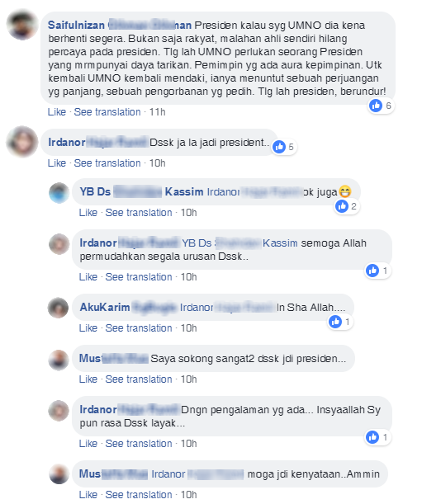Screen dimensions: 422x504
Task: See translation of 'ok juga' reply
Action: (x=139, y=213)
